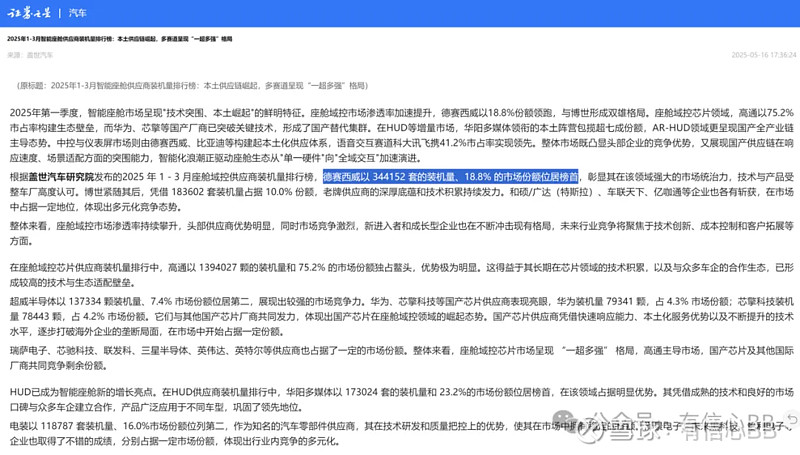Click the phrase 在座舱域控芯片供应商装机量排行中
Screen dimensions: 800x455
click(x=85, y=268)
